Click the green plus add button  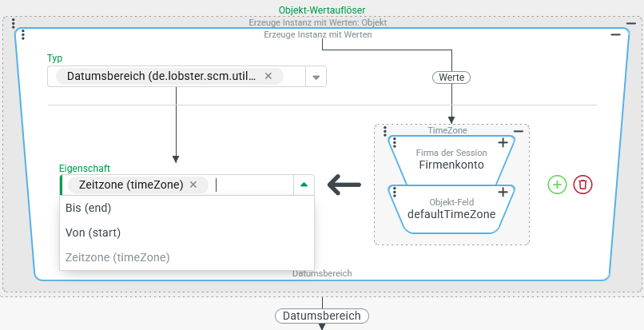coord(557,185)
